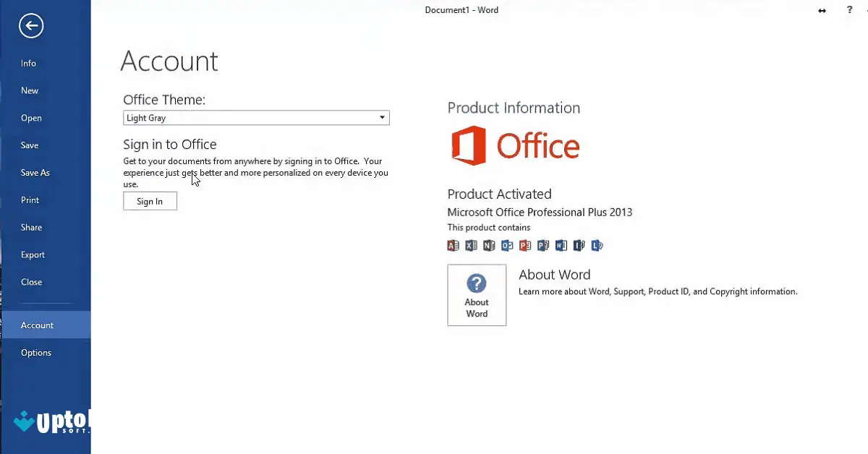Switch to the Account section in the sidebar
868x454 pixels.
37,325
